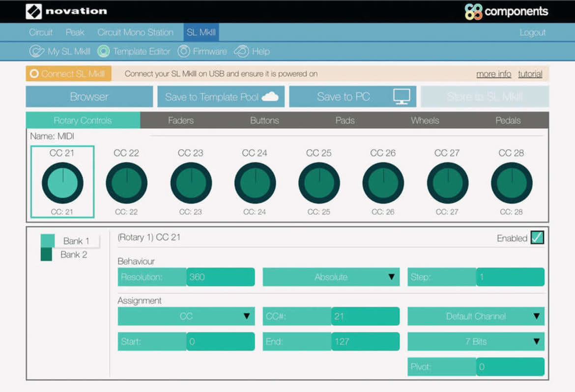Select the CC 25 rotary knob
This screenshot has width=575, height=392.
click(319, 183)
